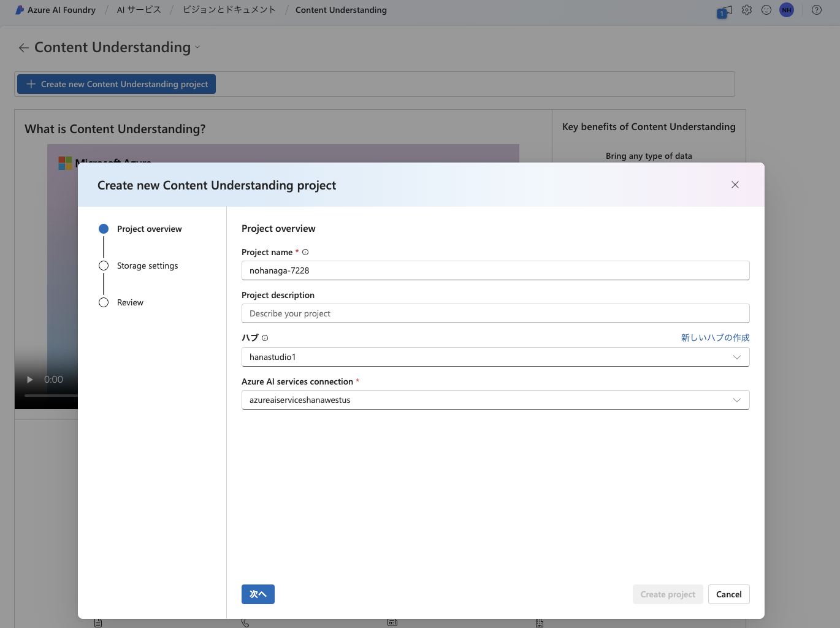840x628 pixels.
Task: Open the NH user profile avatar
Action: (x=787, y=10)
